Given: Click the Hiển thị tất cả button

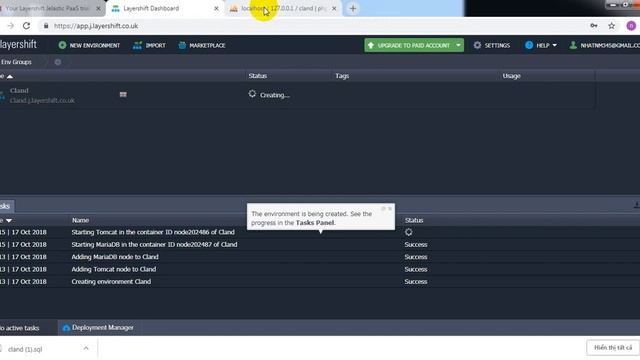Looking at the screenshot, I should pos(613,348).
